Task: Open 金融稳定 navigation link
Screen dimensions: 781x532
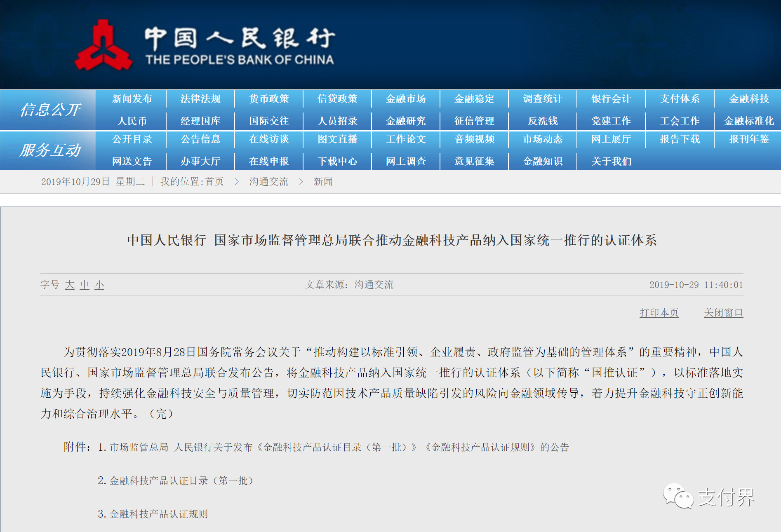Action: (474, 99)
